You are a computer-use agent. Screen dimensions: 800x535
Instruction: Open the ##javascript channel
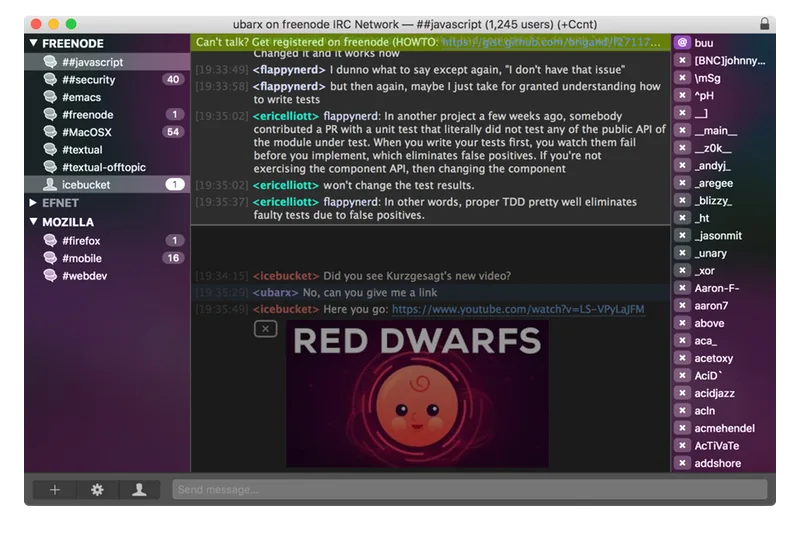pyautogui.click(x=107, y=62)
